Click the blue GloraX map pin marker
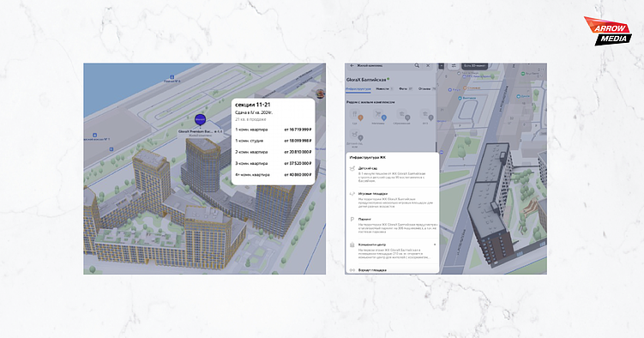This screenshot has height=338, width=644. 200,120
